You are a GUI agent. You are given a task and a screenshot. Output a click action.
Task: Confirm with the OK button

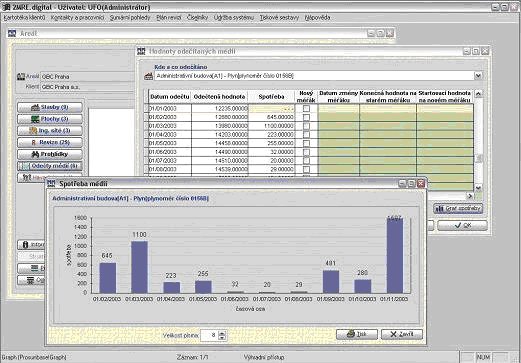(462, 225)
